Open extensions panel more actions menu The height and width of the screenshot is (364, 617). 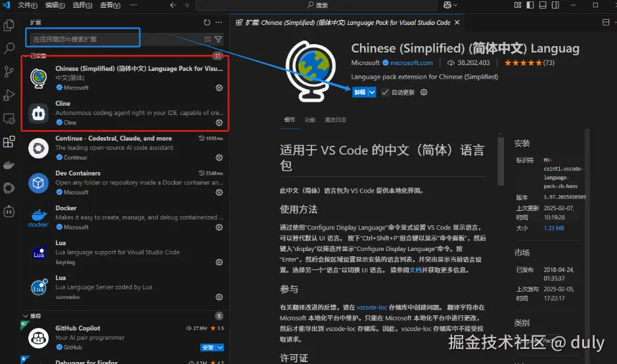[219, 22]
